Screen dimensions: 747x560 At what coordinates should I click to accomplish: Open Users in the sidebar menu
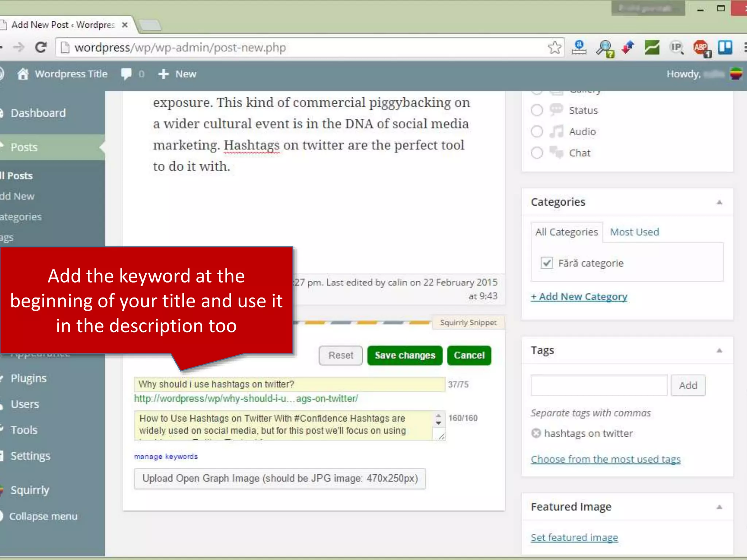coord(25,404)
